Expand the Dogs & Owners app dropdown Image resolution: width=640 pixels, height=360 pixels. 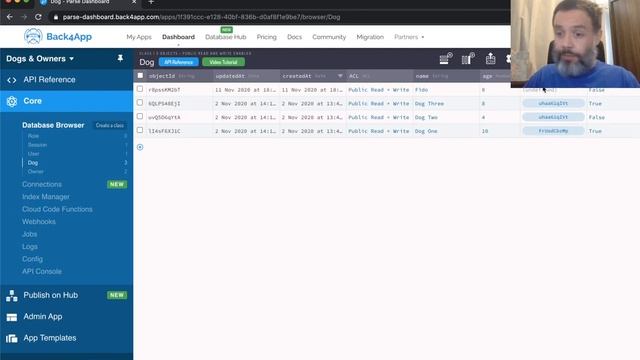[40, 59]
